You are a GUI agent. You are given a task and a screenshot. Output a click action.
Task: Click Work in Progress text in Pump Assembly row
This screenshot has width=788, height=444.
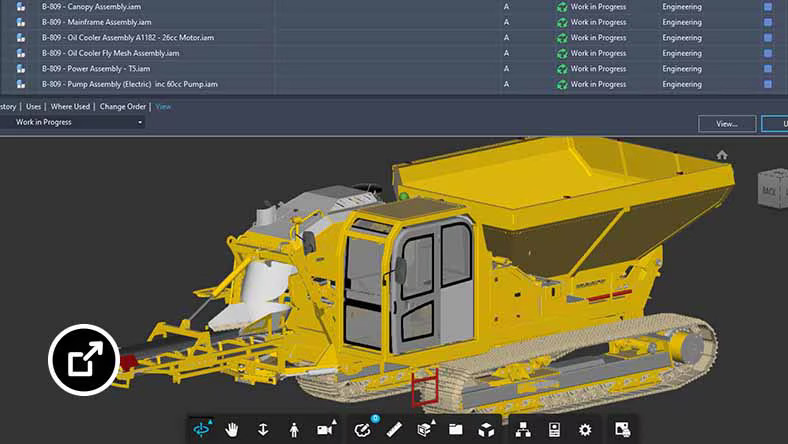pos(598,84)
